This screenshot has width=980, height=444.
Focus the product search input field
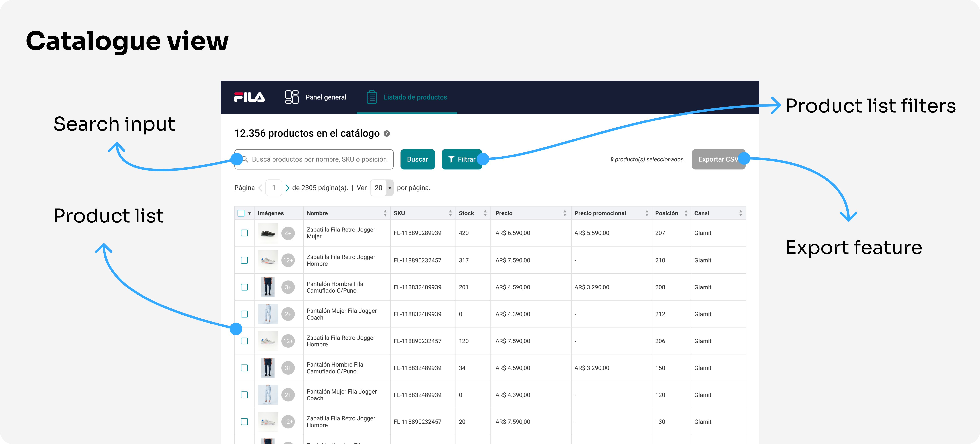[319, 159]
